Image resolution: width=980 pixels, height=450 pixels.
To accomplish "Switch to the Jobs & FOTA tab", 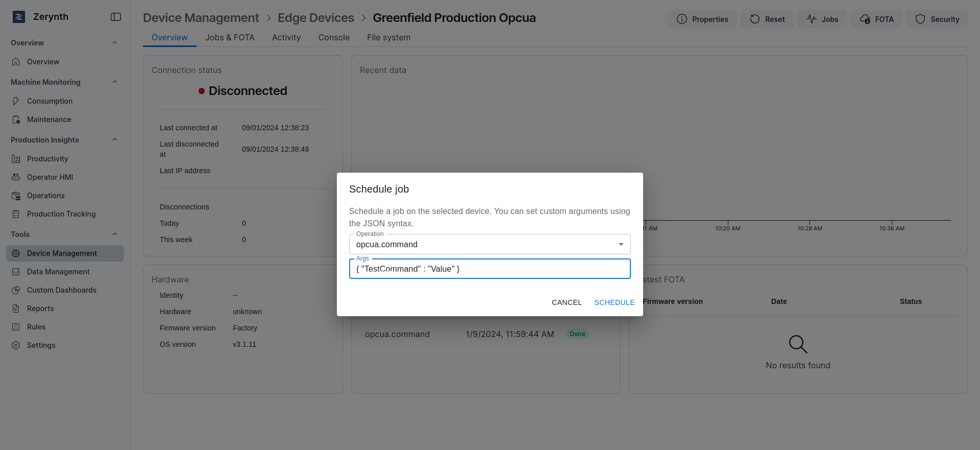I will click(x=230, y=37).
